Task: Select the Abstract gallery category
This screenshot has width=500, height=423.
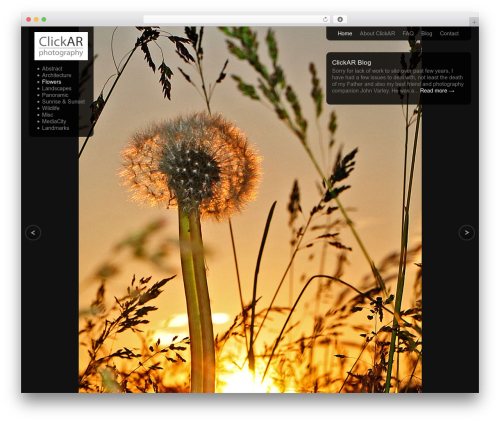Action: [52, 69]
